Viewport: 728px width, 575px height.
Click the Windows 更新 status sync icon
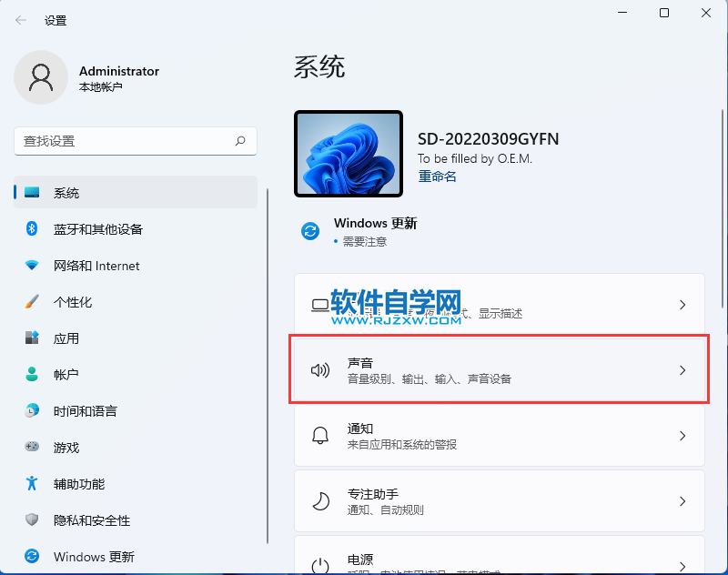click(x=310, y=231)
